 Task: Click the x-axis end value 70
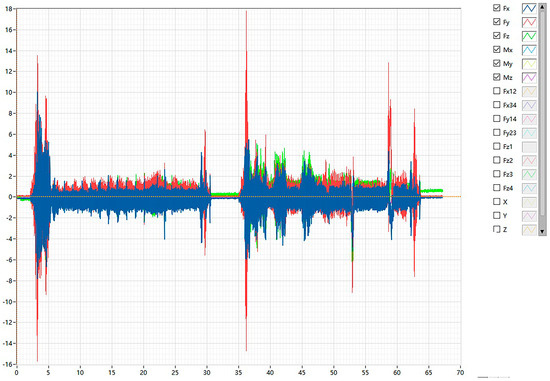tap(460, 373)
